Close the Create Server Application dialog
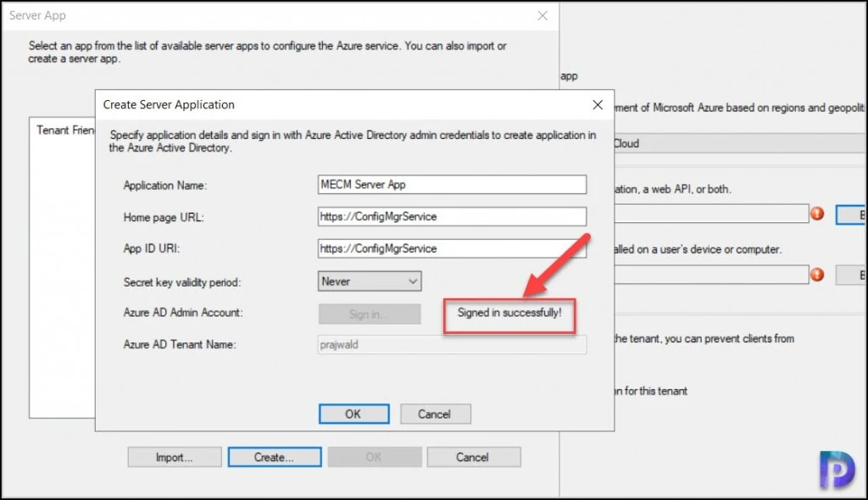868x500 pixels. (x=598, y=104)
